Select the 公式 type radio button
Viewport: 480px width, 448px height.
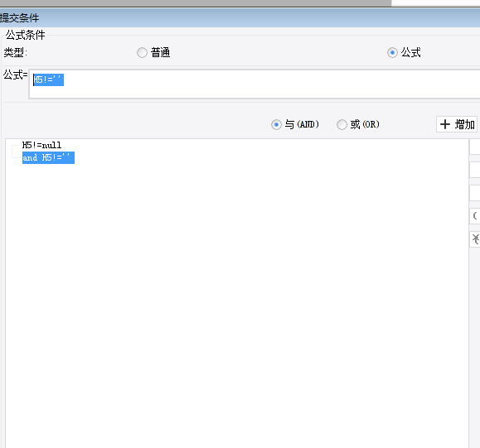pyautogui.click(x=392, y=53)
